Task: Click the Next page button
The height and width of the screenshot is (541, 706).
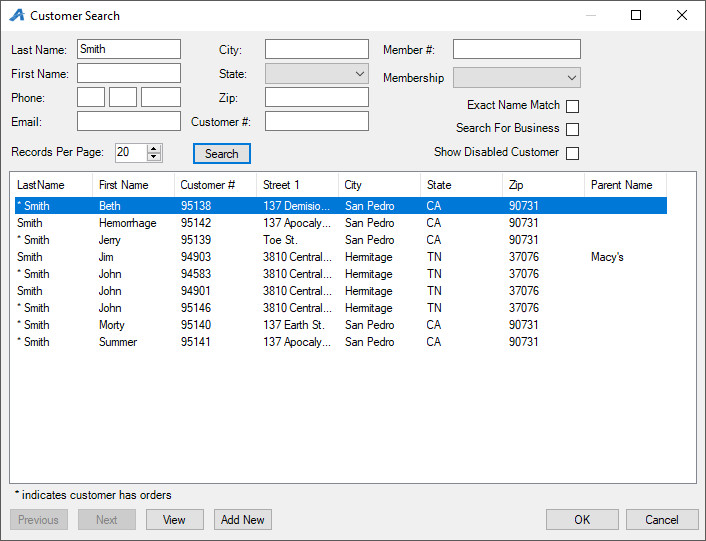Action: click(107, 520)
